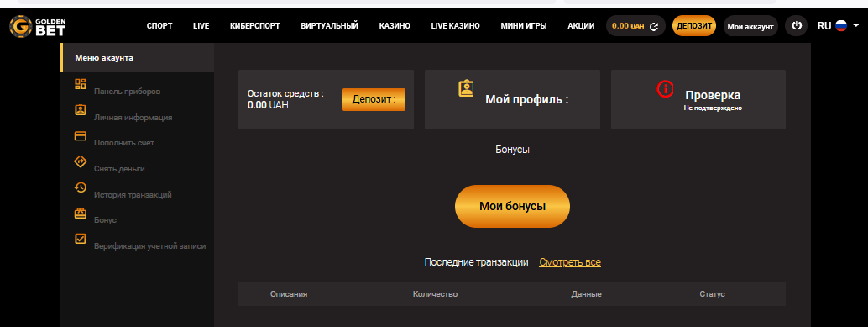
Task: Click the red info icon by Проверка
Action: click(665, 88)
